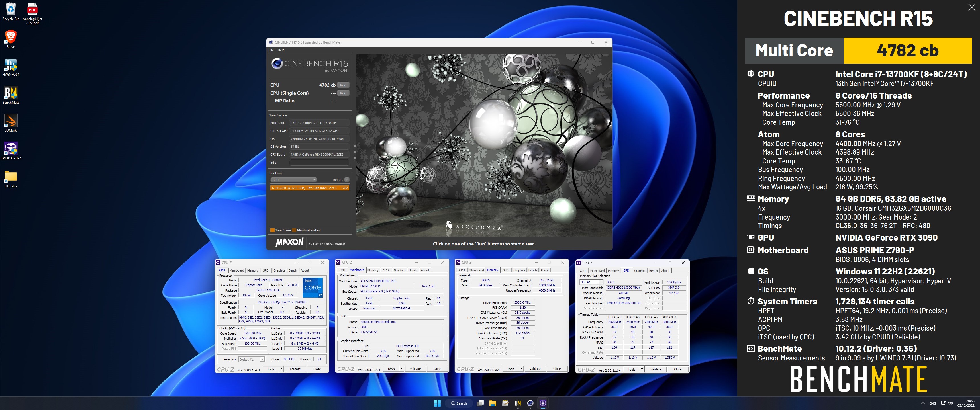Click the Intel Core i7 logo in CPU-Z
The image size is (980, 410).
(x=313, y=288)
